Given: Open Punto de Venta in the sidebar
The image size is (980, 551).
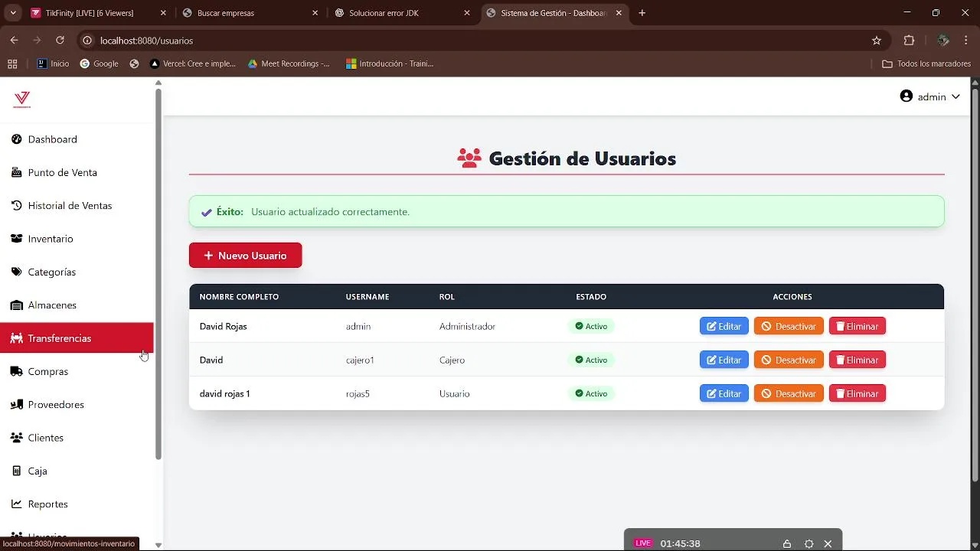Looking at the screenshot, I should (x=77, y=172).
